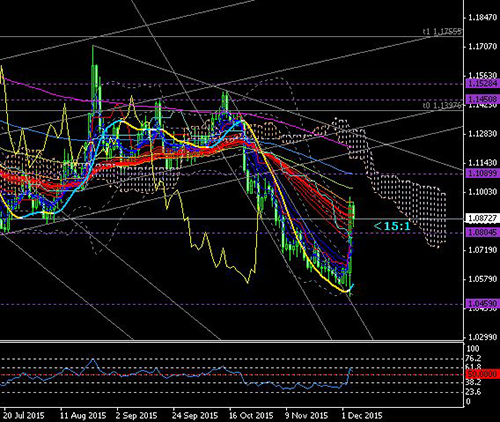The height and width of the screenshot is (422, 500).
Task: Click the 1.02990 price scale value
Action: pyautogui.click(x=482, y=337)
